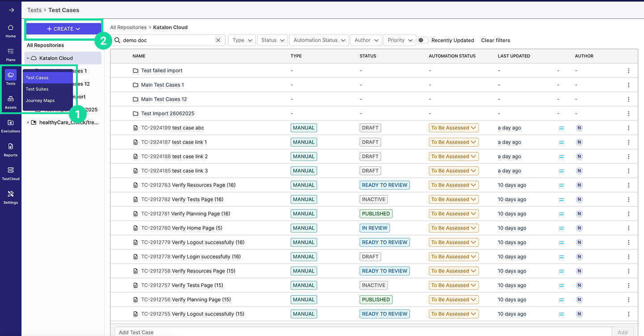Focus the search field containing demo doc
This screenshot has width=644, height=336.
coord(168,40)
